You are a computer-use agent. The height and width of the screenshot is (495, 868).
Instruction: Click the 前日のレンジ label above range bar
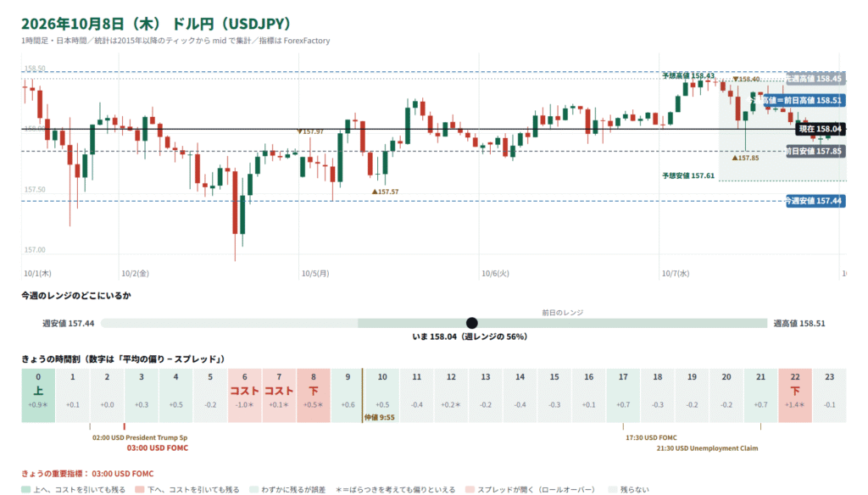[x=563, y=313]
